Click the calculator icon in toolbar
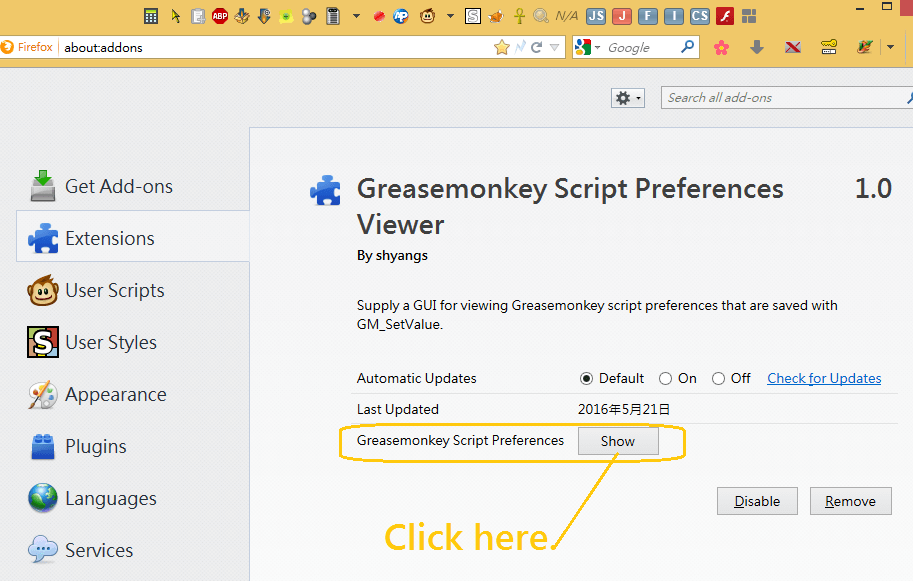This screenshot has height=581, width=913. coord(151,16)
